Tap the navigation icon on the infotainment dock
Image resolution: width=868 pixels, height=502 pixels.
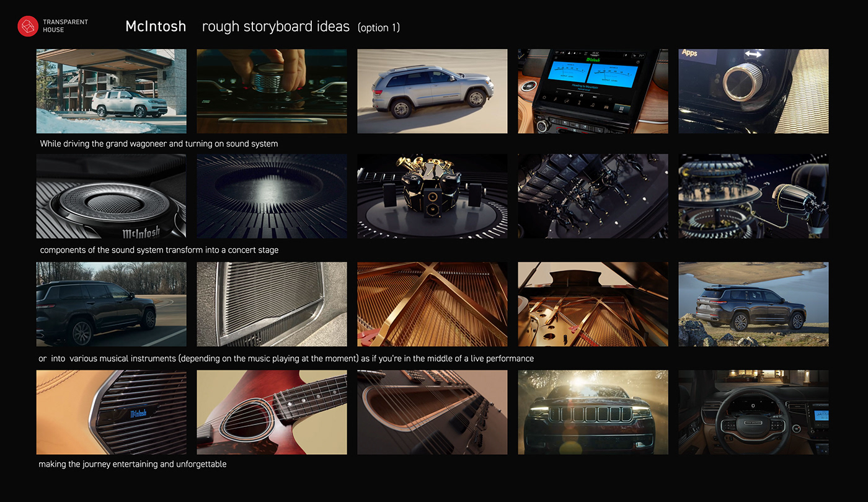592,105
